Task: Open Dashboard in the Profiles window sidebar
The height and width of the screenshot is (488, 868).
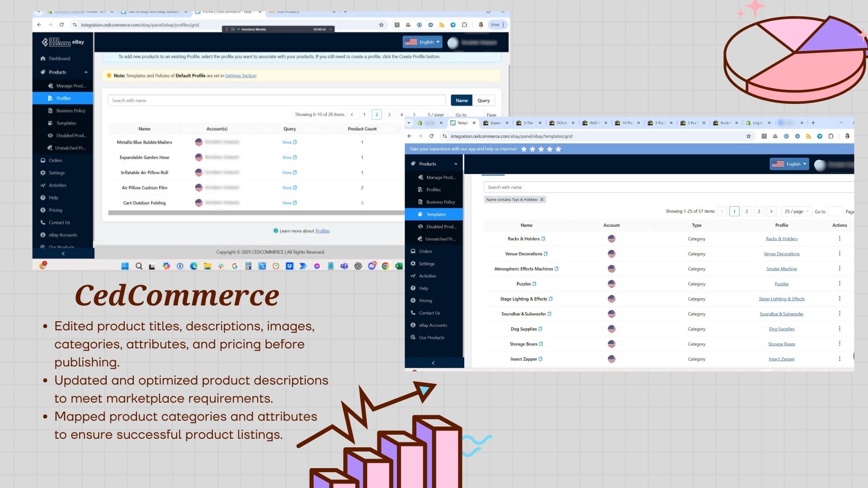Action: click(x=59, y=59)
